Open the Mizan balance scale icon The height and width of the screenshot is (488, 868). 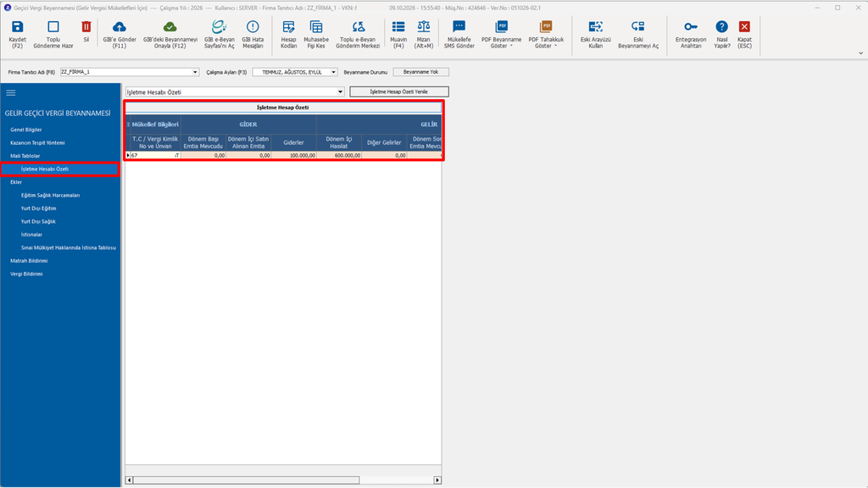click(x=424, y=26)
